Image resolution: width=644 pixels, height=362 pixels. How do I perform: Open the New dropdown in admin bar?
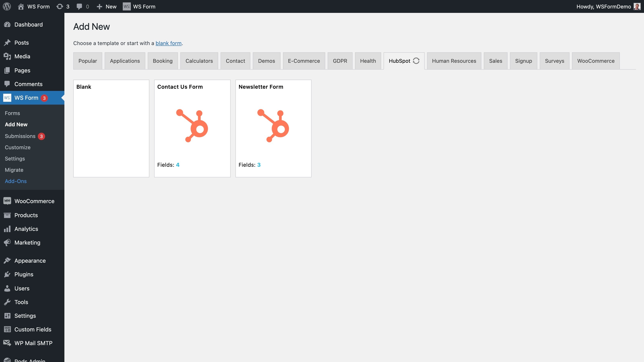tap(106, 6)
